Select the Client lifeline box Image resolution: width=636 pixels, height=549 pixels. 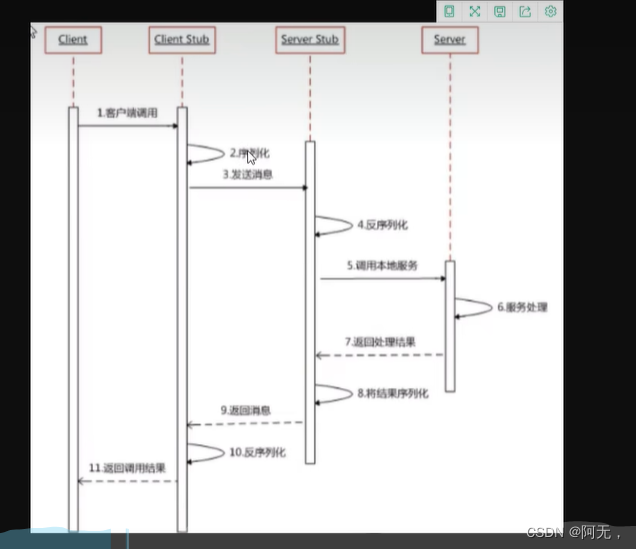tap(73, 40)
